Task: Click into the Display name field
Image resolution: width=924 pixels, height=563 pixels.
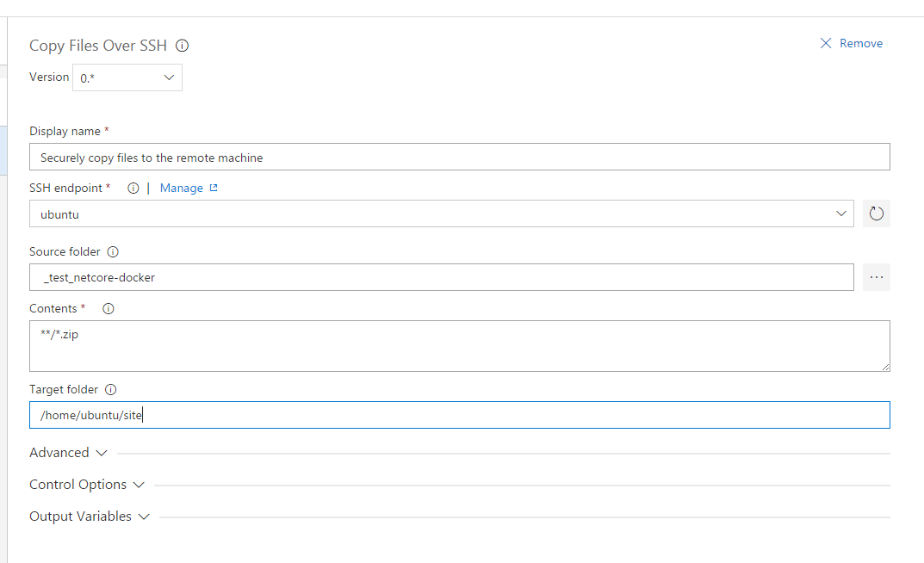Action: pyautogui.click(x=460, y=157)
